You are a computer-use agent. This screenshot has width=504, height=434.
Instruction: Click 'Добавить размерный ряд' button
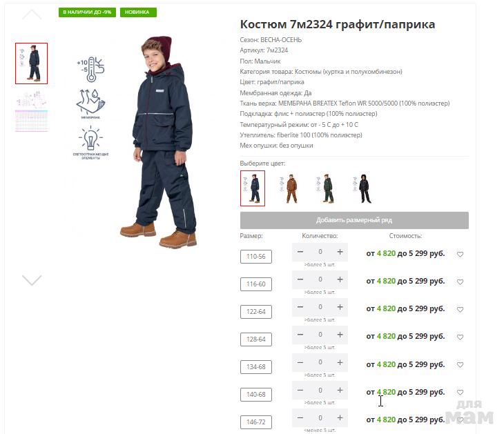[x=354, y=220]
